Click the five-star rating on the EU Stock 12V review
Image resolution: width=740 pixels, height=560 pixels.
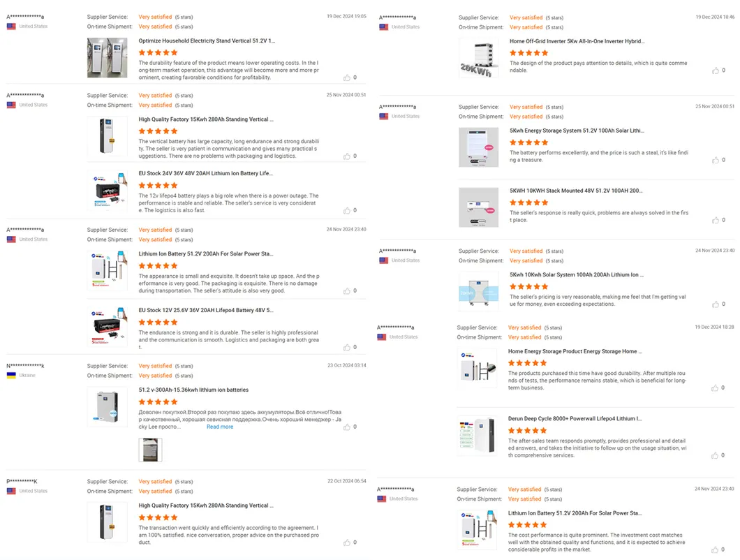[158, 320]
